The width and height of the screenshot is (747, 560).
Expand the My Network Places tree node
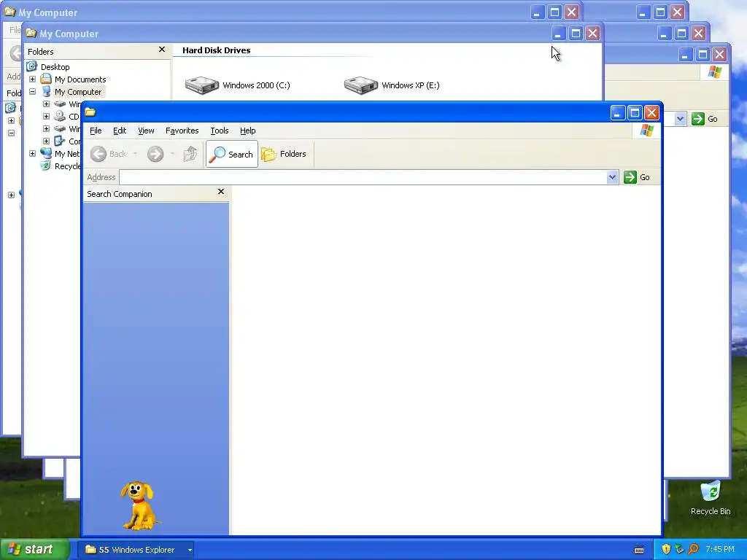(32, 153)
